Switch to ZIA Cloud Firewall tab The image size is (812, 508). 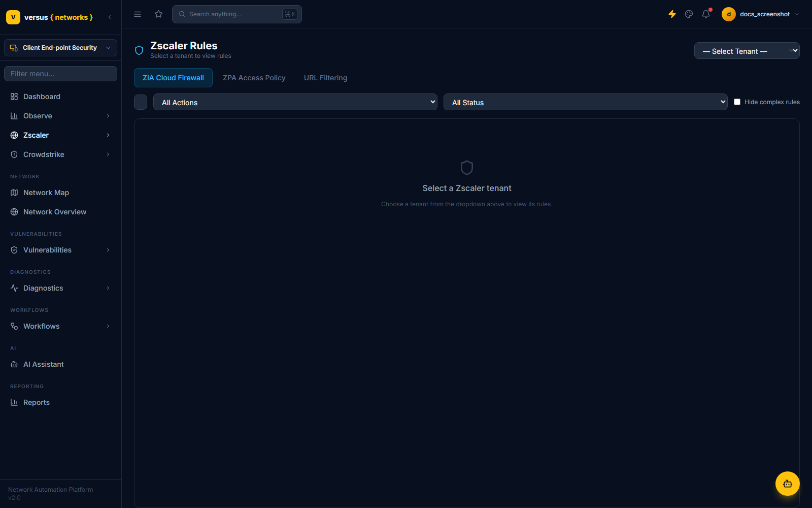(x=173, y=78)
